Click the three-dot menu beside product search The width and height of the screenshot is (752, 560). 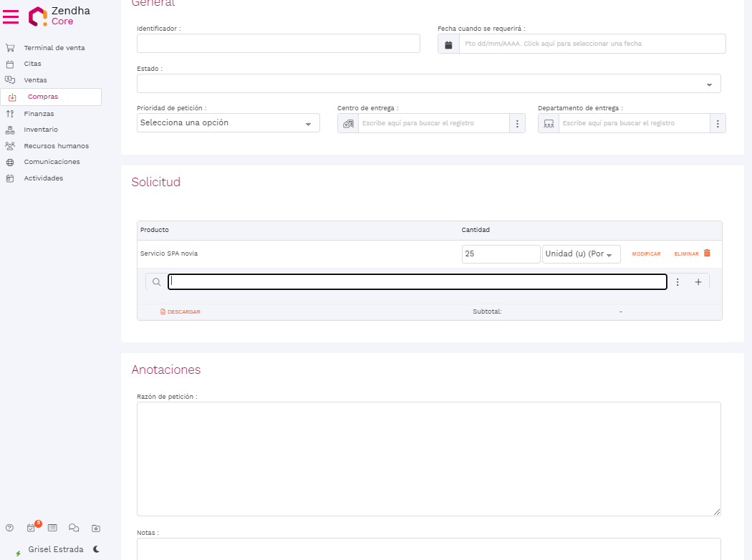[678, 282]
